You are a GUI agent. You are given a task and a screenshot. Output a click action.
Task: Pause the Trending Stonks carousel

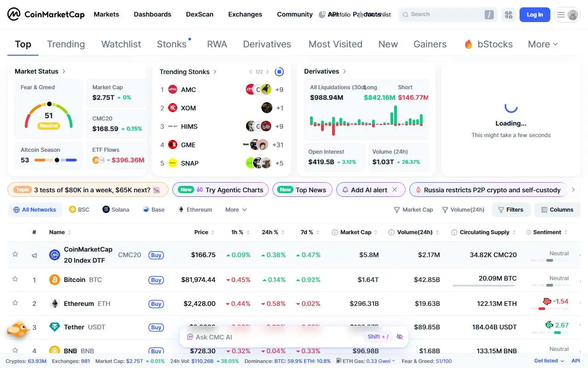click(279, 72)
